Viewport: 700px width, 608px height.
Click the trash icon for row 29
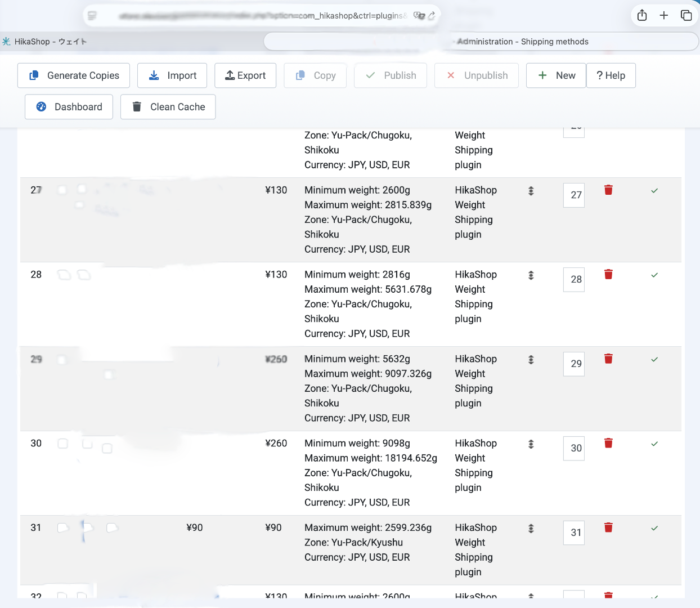[608, 359]
